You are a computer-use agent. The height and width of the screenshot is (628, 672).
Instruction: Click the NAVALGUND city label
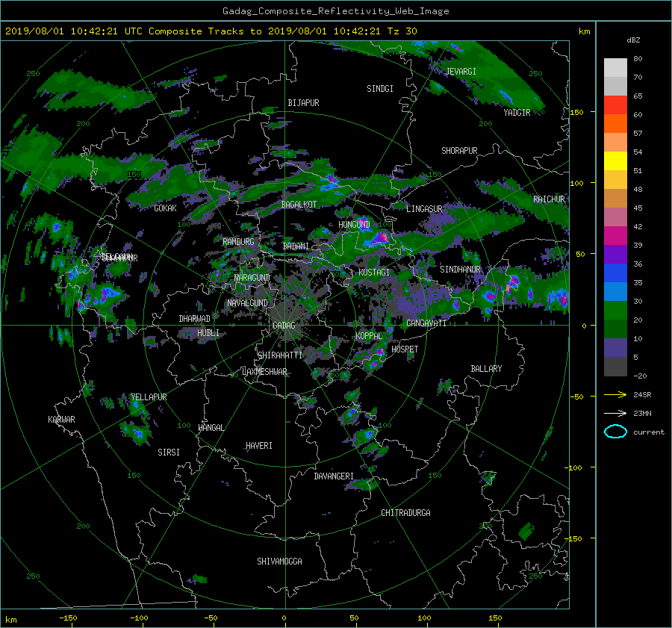pos(247,303)
